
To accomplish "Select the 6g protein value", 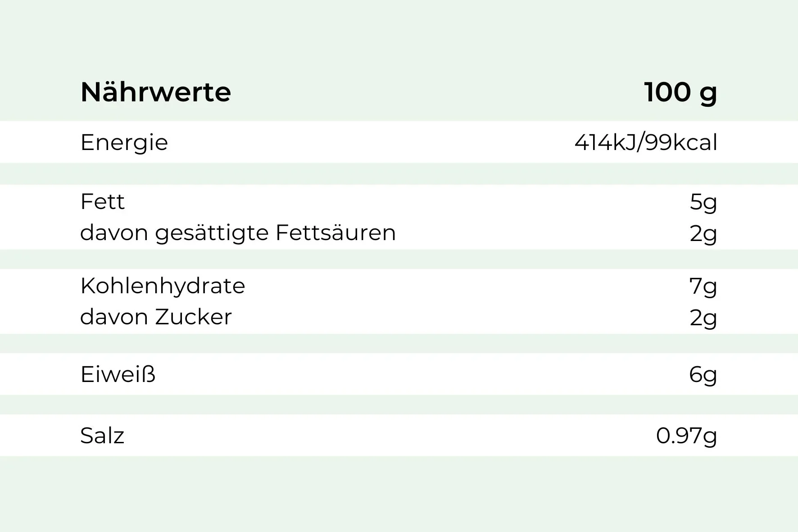I will point(703,375).
